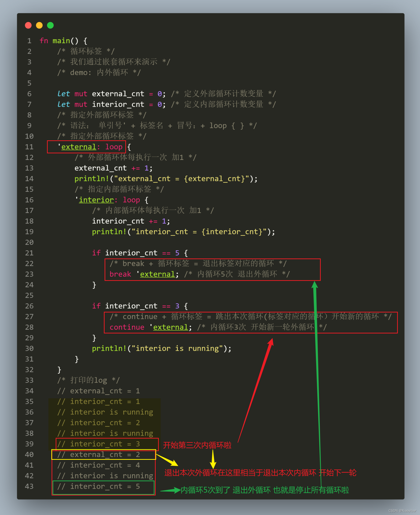Click 'let mut interior_cnt = 0;' declaration
Image resolution: width=420 pixels, height=515 pixels.
coord(112,104)
